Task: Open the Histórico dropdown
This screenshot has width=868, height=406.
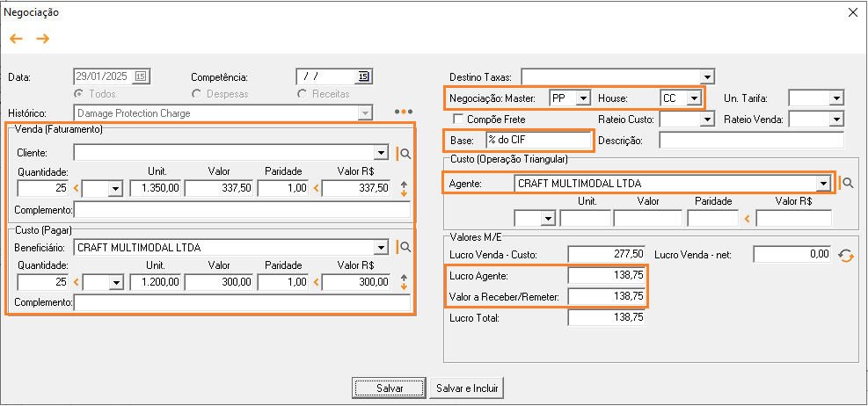Action: pos(364,112)
